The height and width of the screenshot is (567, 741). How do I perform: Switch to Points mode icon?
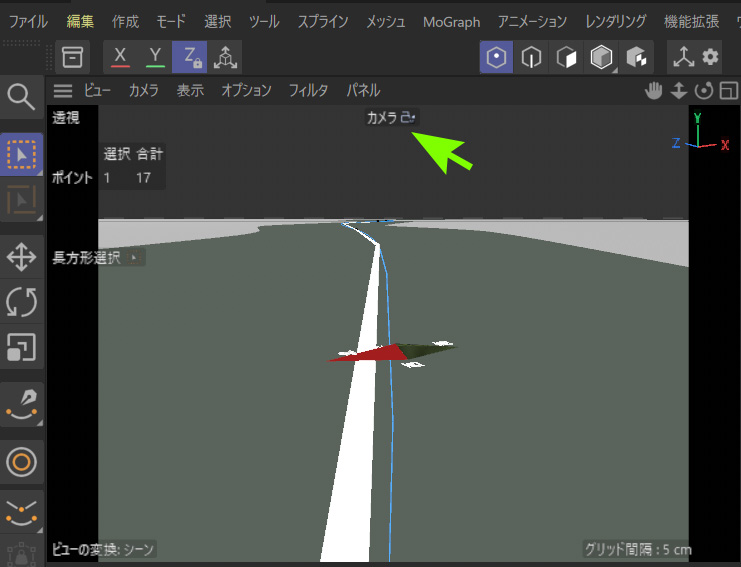pos(496,57)
